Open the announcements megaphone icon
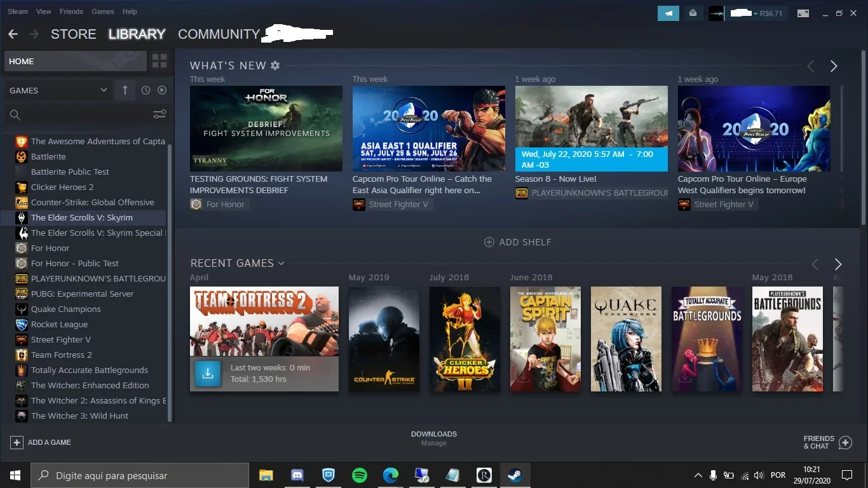The width and height of the screenshot is (868, 488). [668, 13]
